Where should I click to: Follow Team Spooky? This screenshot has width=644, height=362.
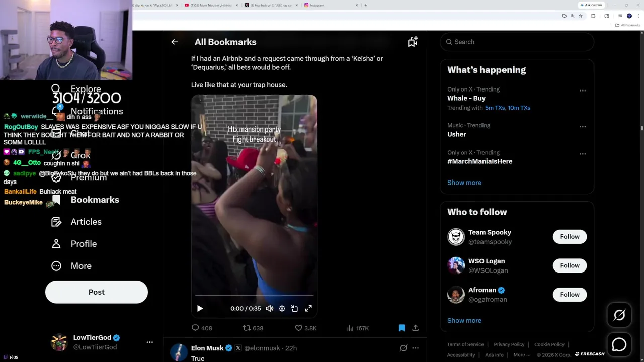tap(570, 237)
